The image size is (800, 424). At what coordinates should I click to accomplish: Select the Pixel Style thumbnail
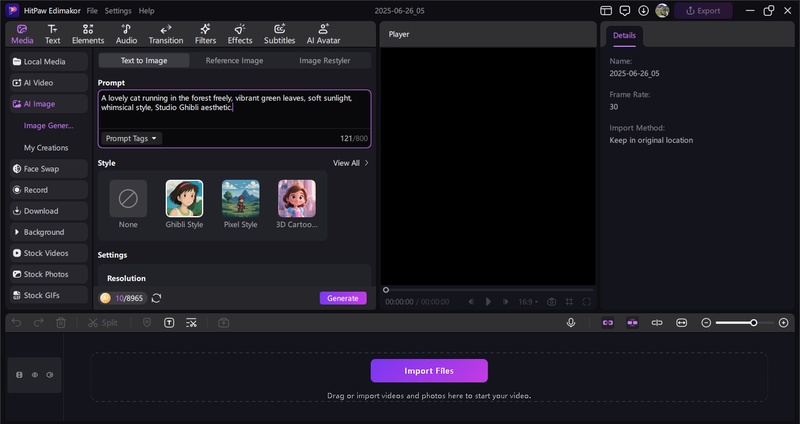(240, 198)
